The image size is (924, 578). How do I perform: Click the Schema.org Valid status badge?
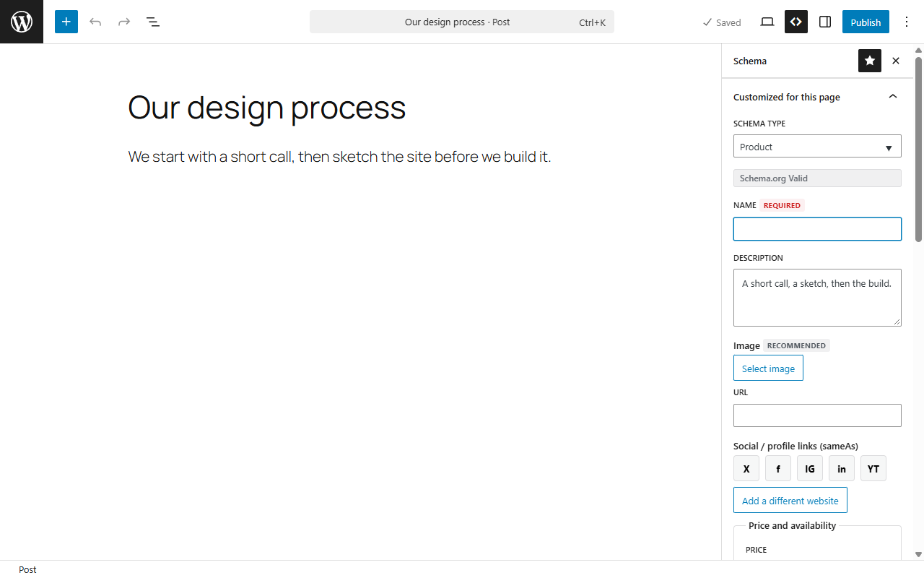point(817,178)
